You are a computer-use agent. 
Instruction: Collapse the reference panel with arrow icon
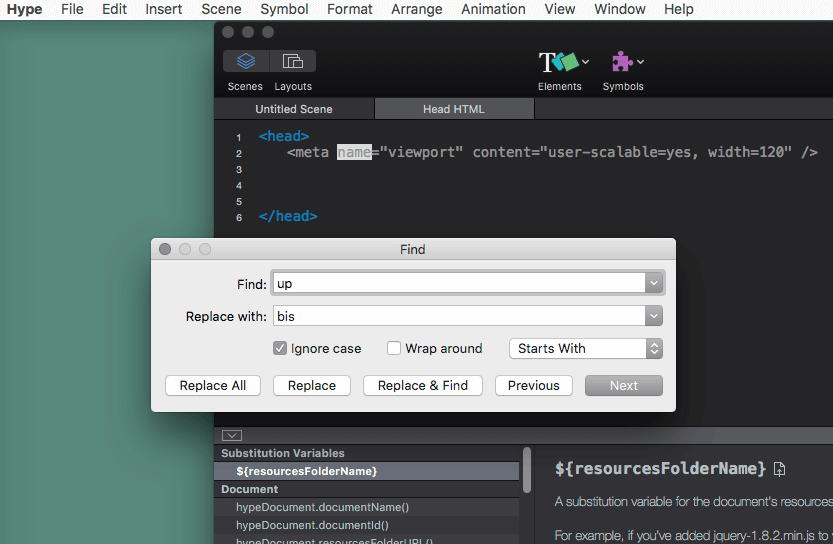[232, 436]
